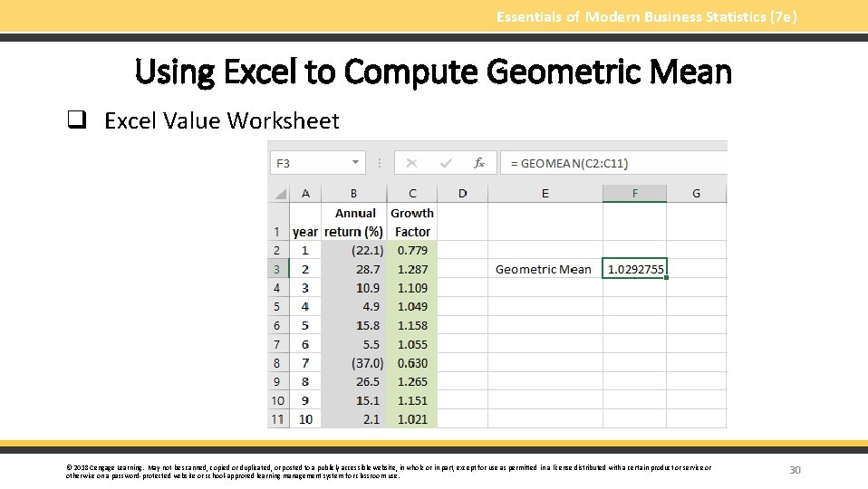This screenshot has width=868, height=489.
Task: Click the cell labeled 'year'
Action: [x=305, y=222]
